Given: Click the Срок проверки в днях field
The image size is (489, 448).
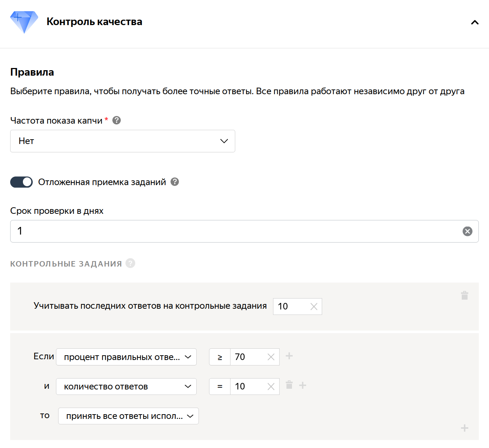Looking at the screenshot, I should click(236, 231).
